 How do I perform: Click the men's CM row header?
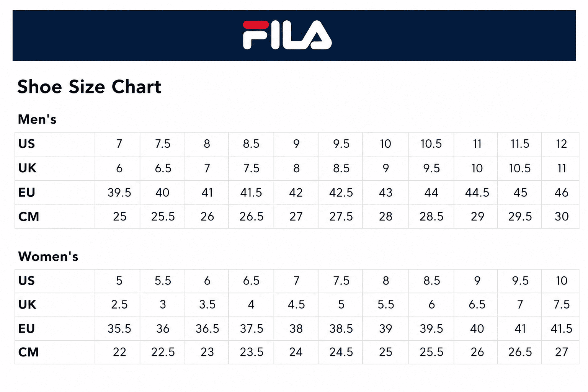(55, 217)
